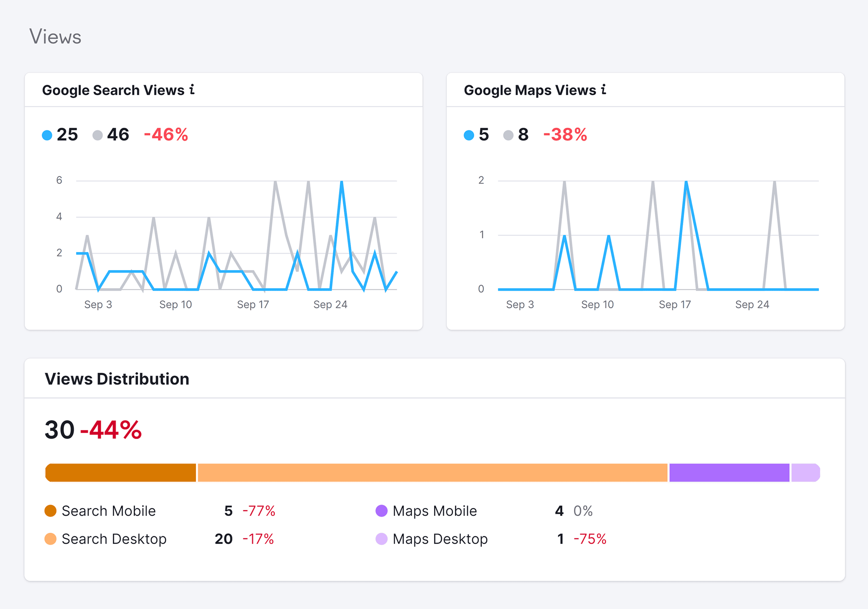The height and width of the screenshot is (609, 868).
Task: Click the -38% change in Maps Views
Action: [x=565, y=135]
